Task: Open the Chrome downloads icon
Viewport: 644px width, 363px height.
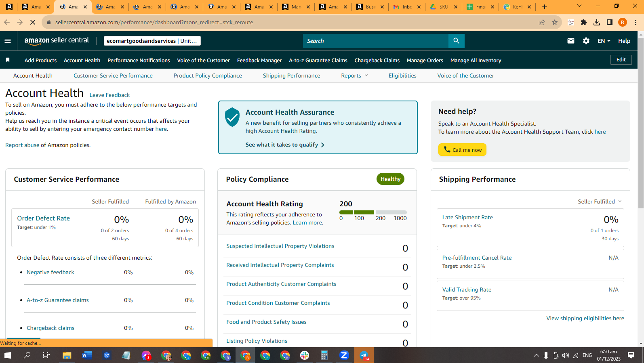Action: click(597, 22)
